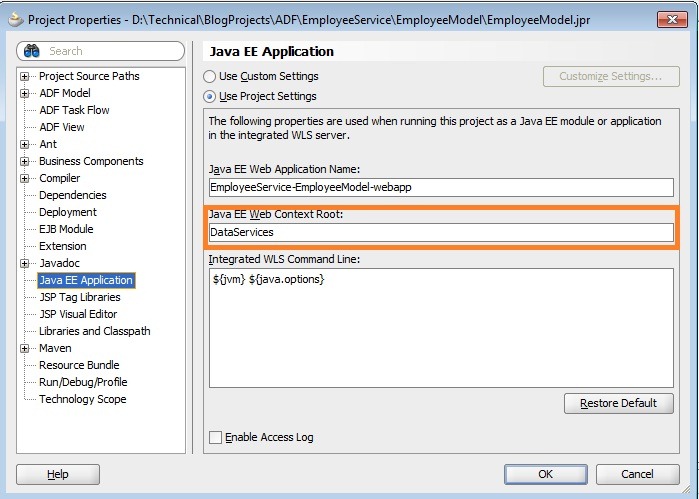Select Use Custom Settings radio button

click(x=210, y=76)
